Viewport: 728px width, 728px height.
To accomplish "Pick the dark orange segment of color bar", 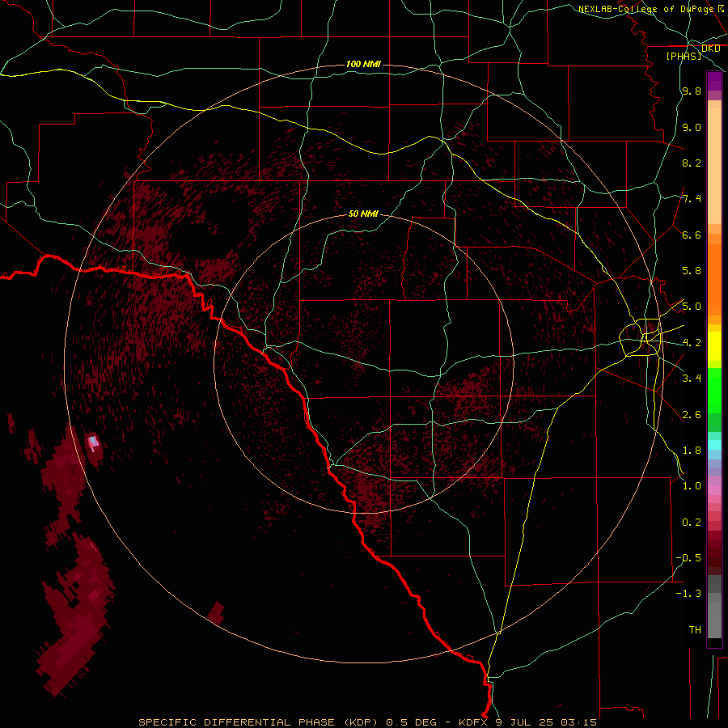I will 714,280.
